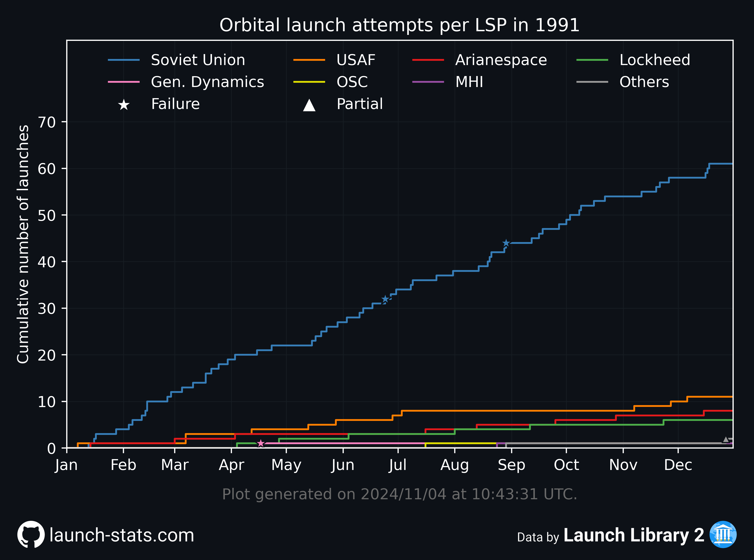Click the GitHub octocat logo icon
Image resolution: width=754 pixels, height=560 pixels.
click(31, 534)
